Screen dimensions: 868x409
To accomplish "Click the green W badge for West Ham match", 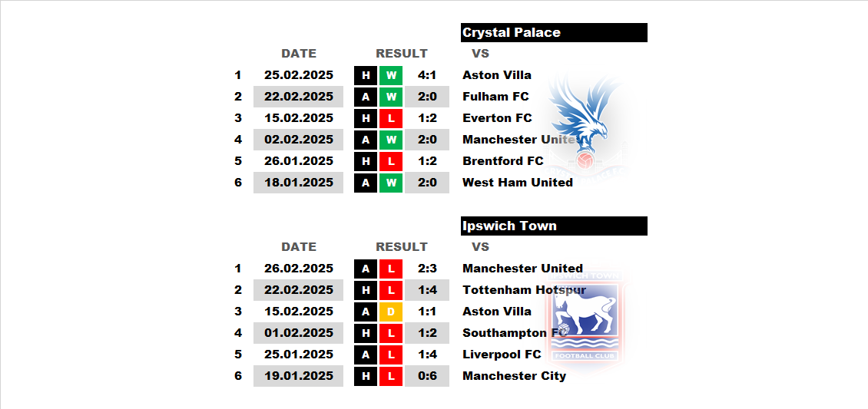I will pos(392,183).
